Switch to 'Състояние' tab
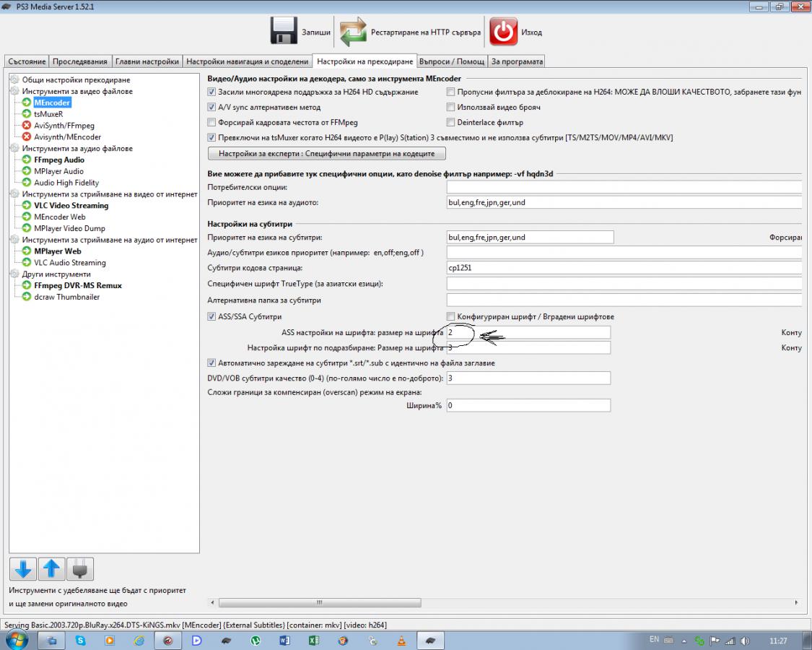 tap(27, 61)
